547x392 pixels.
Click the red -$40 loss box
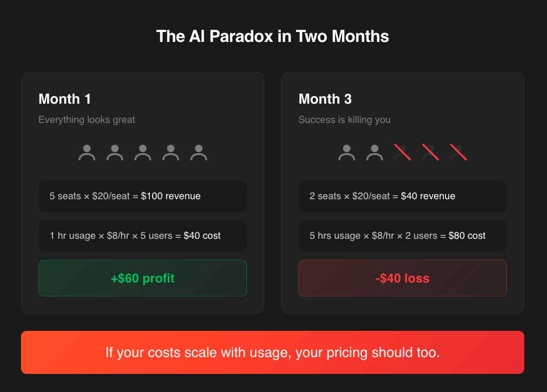(403, 278)
